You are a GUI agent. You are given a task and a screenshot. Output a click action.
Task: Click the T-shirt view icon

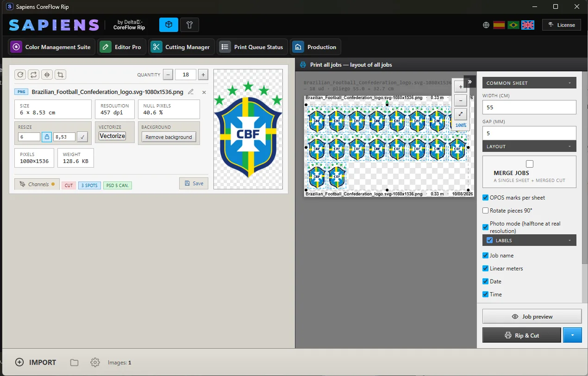[189, 25]
